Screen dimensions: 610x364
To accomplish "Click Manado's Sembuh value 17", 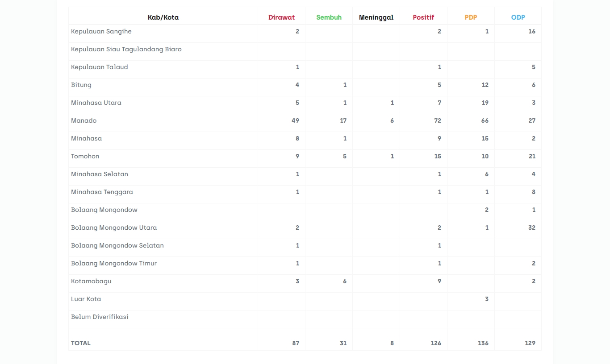I will [343, 120].
